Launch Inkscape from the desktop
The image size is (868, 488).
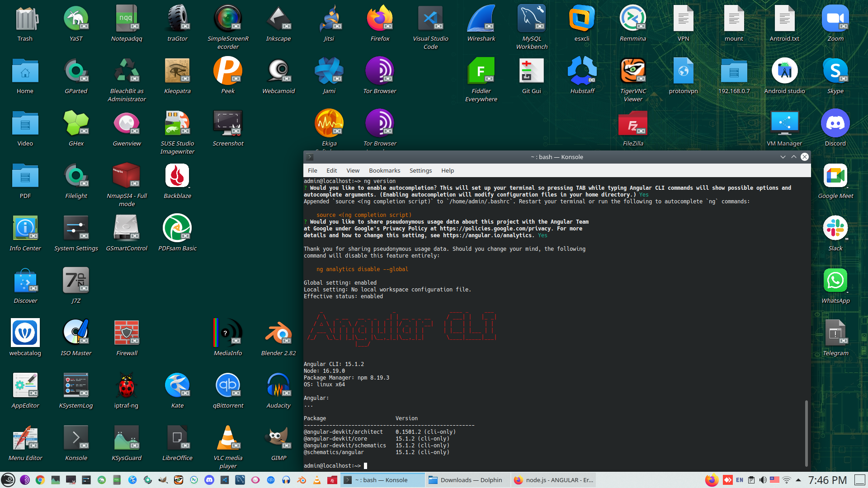coord(278,20)
